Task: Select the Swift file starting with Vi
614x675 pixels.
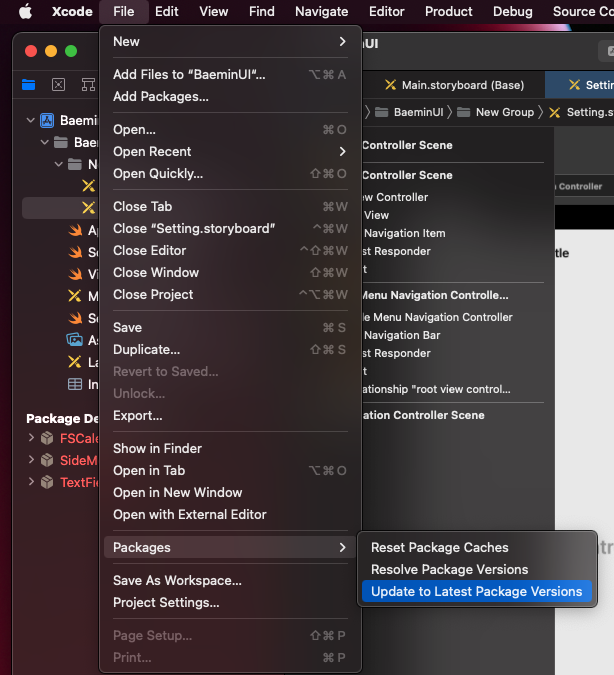Action: 75,274
